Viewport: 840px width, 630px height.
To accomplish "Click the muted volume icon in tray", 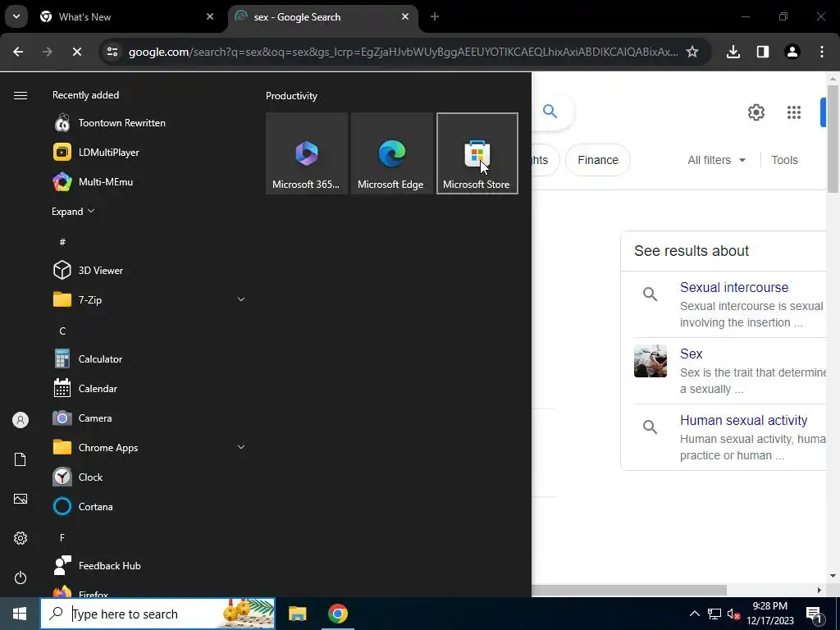I will click(733, 614).
